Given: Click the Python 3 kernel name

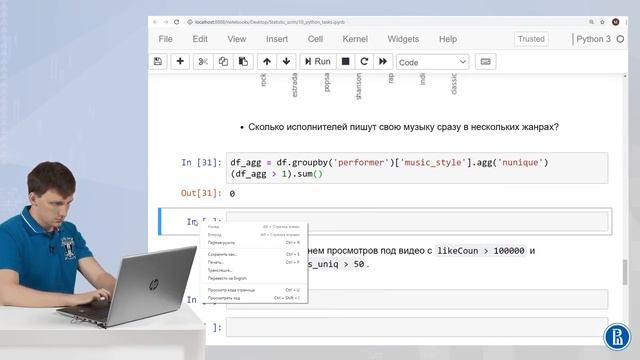Looking at the screenshot, I should (x=593, y=39).
